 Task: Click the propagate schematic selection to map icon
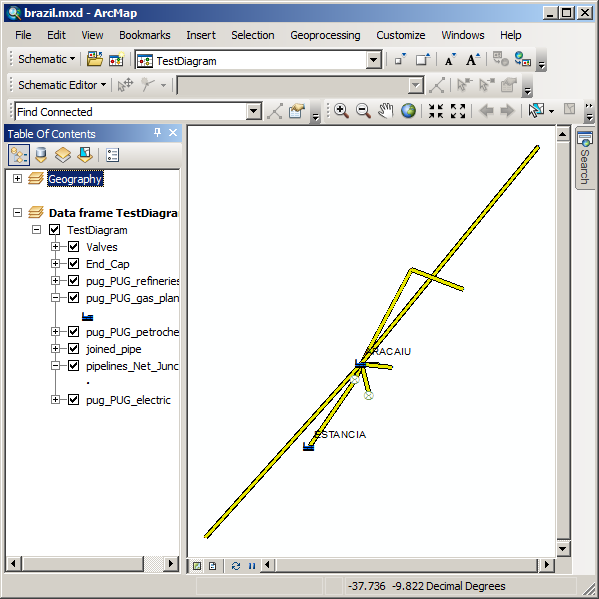(x=500, y=60)
